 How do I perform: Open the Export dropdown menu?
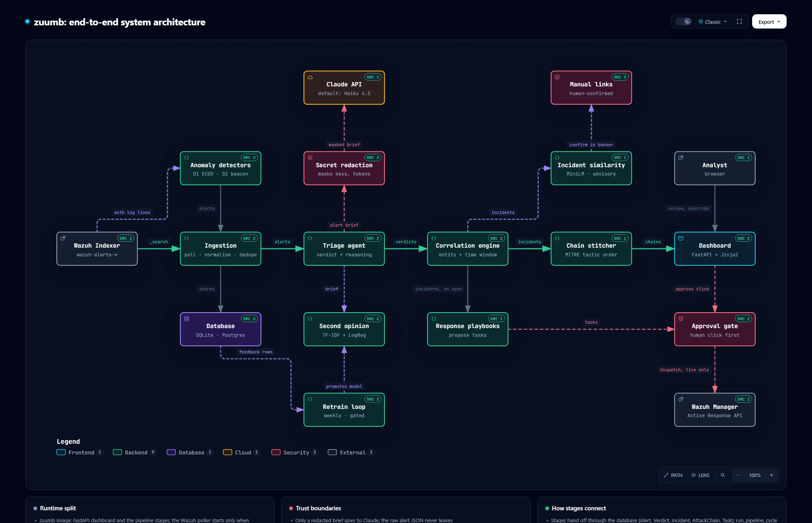click(769, 22)
